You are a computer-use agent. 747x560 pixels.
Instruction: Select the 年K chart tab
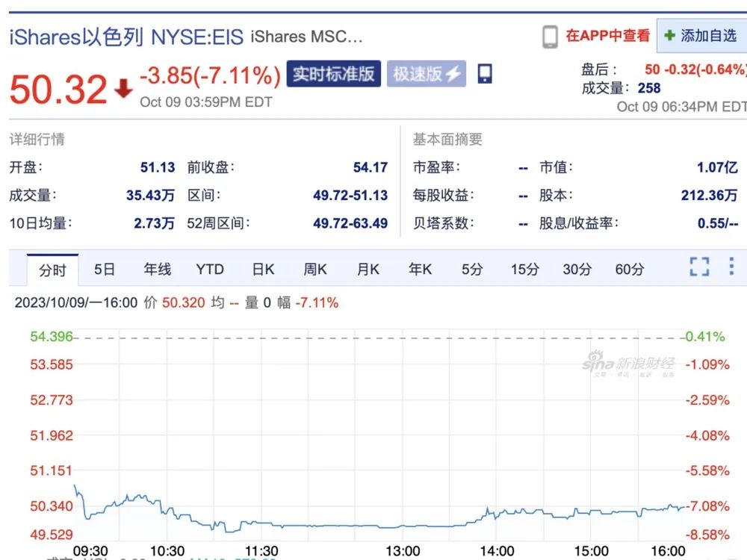[420, 269]
